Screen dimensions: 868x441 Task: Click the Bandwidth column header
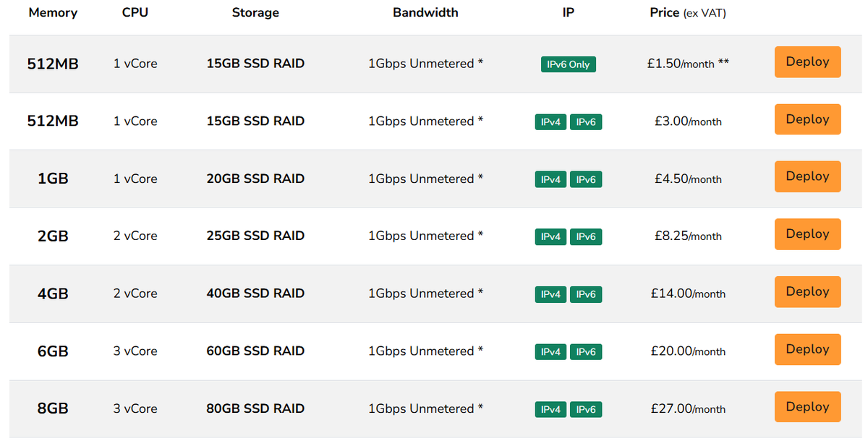425,12
